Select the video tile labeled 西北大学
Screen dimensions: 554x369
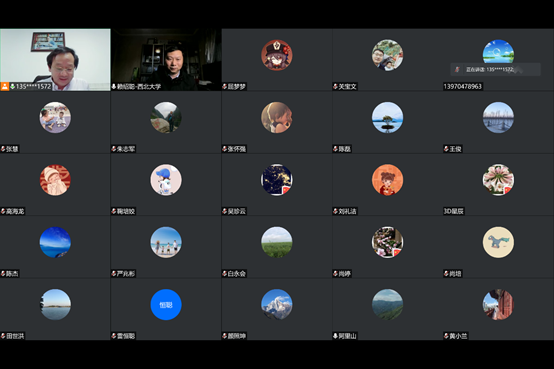tap(166, 60)
